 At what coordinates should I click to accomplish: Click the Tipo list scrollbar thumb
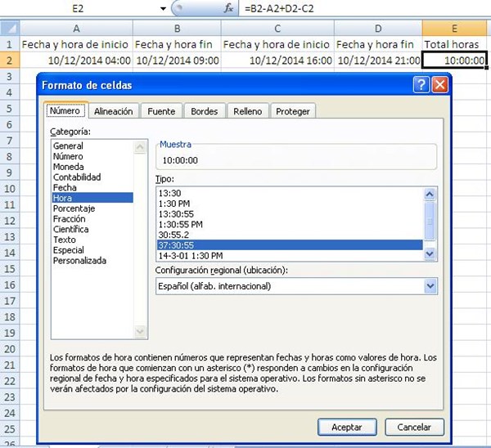[x=430, y=221]
